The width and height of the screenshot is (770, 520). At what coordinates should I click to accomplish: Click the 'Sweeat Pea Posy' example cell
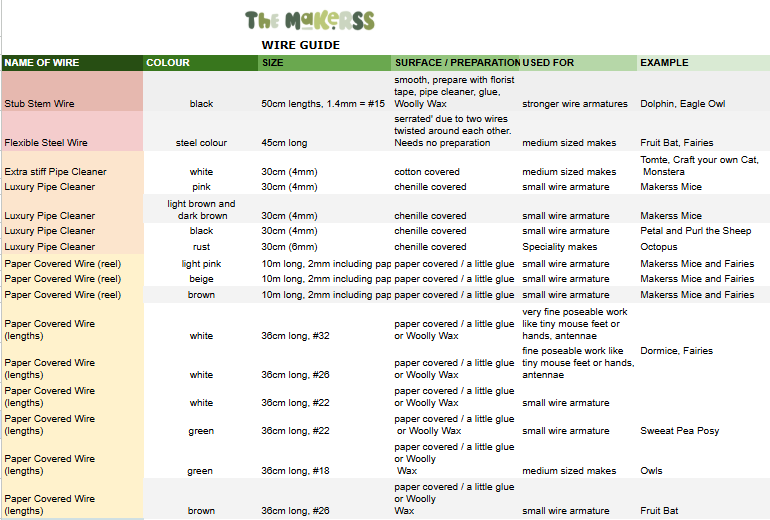pos(680,431)
